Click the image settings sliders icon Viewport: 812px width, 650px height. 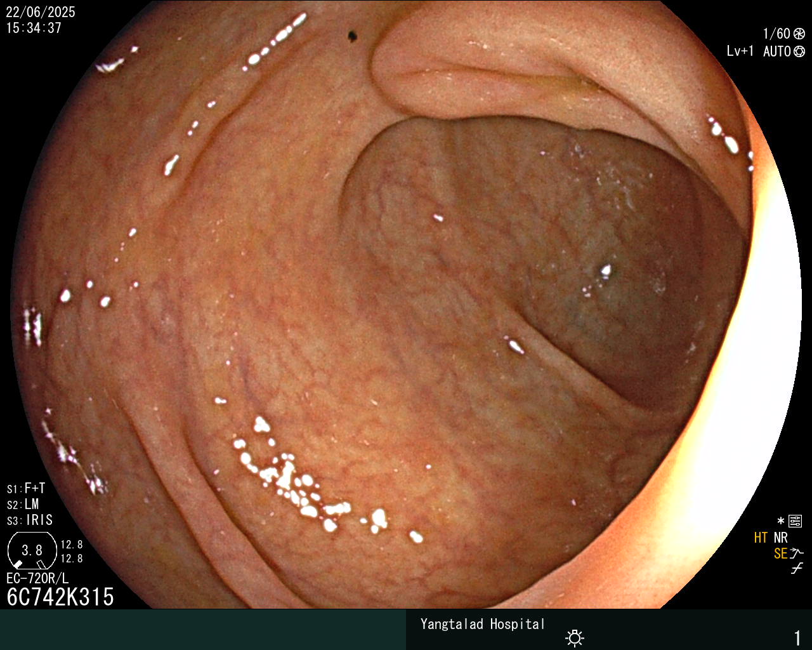(x=796, y=521)
